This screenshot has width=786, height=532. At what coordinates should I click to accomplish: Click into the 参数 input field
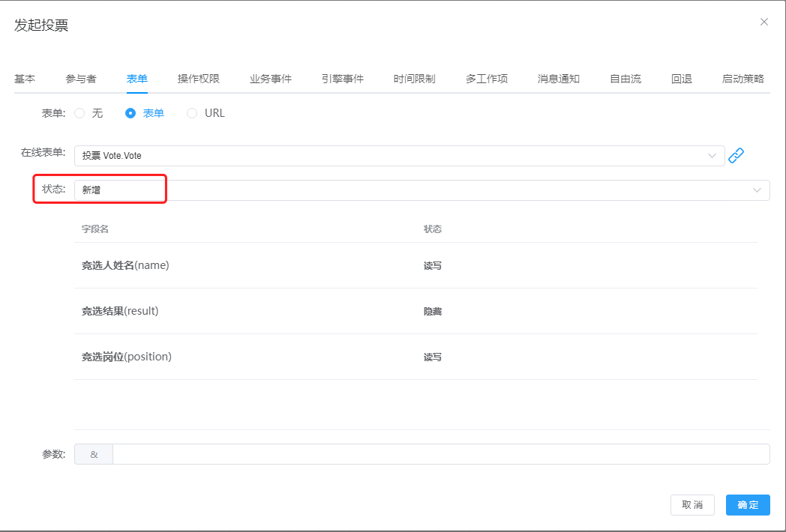click(440, 454)
